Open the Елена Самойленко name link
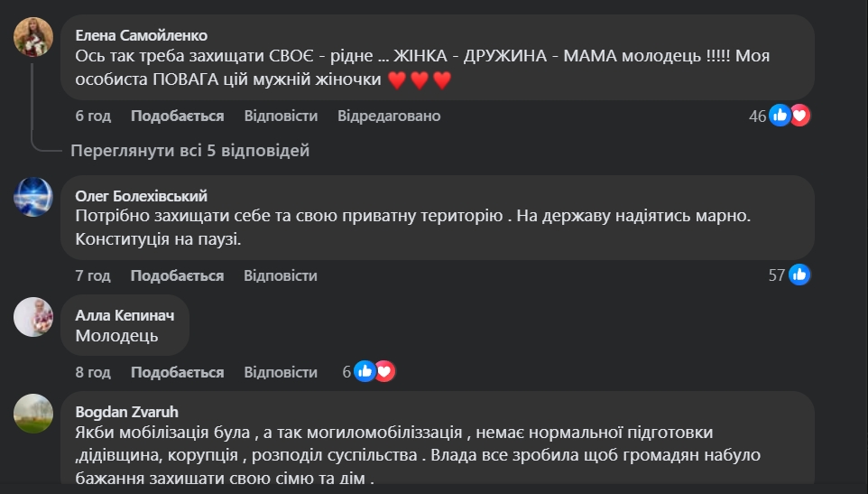Image resolution: width=868 pixels, height=494 pixels. (141, 35)
